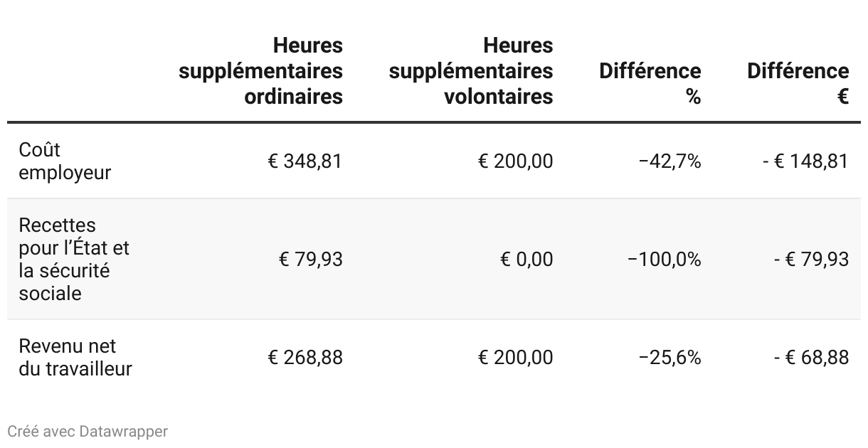The height and width of the screenshot is (448, 868).
Task: Click the 'Coût employeur' row label
Action: [65, 161]
